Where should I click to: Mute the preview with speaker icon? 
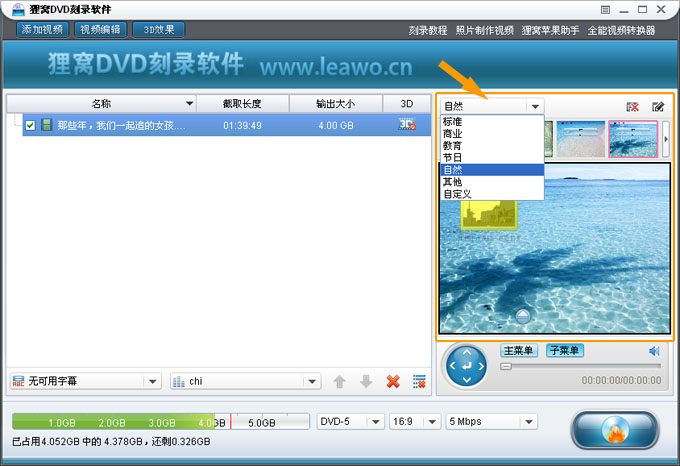[654, 351]
